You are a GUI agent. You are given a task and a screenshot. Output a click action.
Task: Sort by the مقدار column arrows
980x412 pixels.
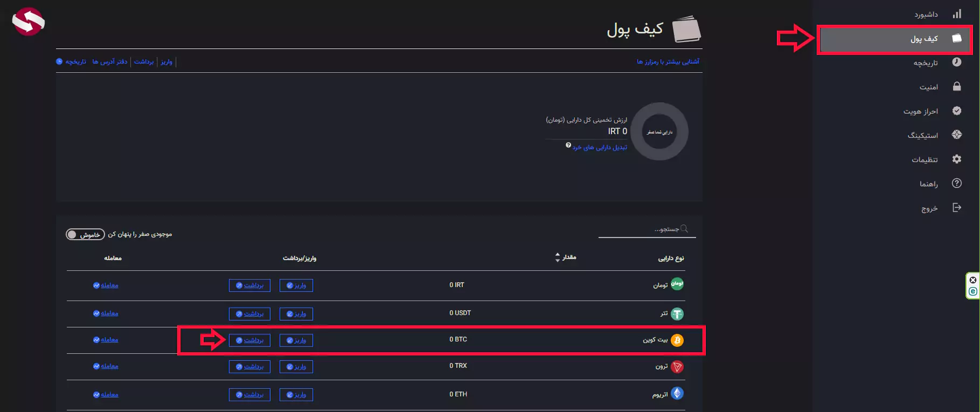coord(558,257)
